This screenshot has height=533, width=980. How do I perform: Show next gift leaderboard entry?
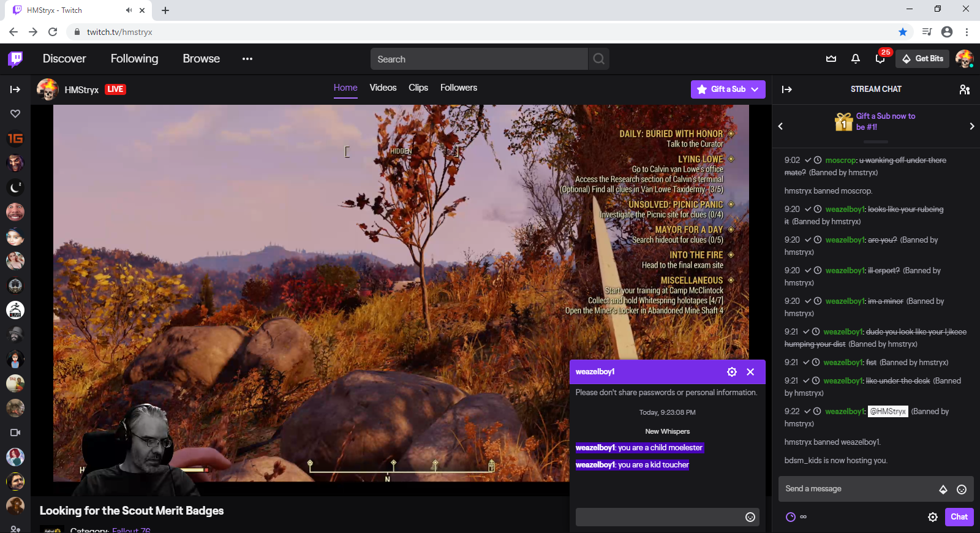971,126
